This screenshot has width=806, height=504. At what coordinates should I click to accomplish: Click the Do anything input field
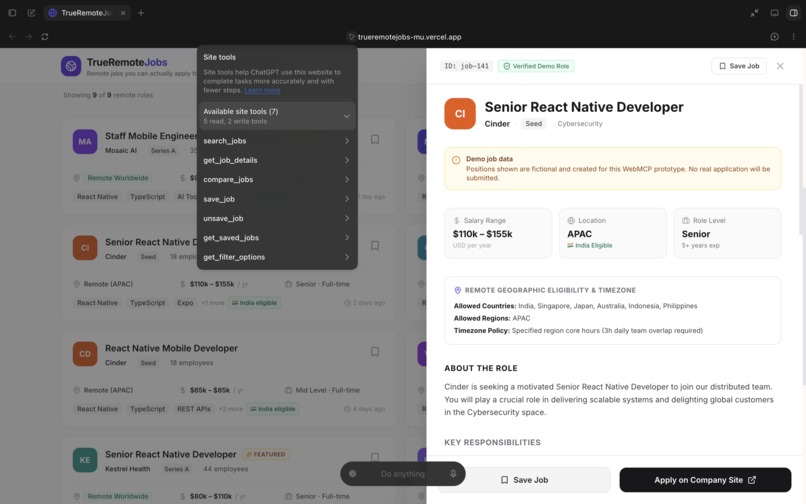402,474
